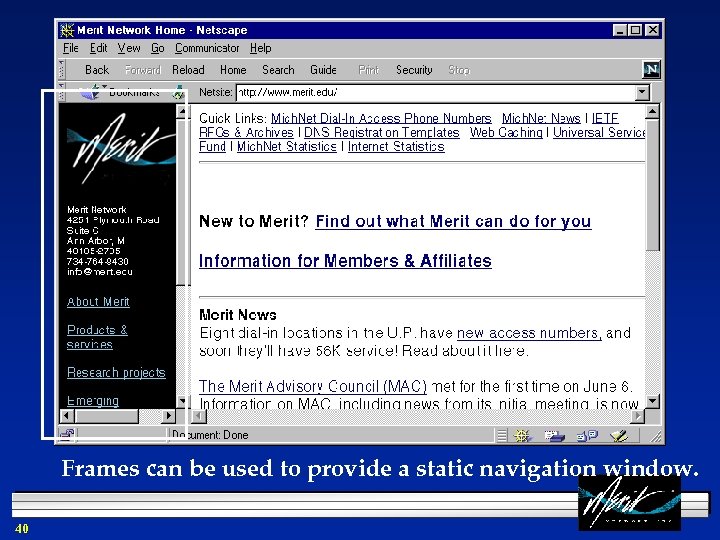Click the main frame scroll down arrow

point(652,402)
